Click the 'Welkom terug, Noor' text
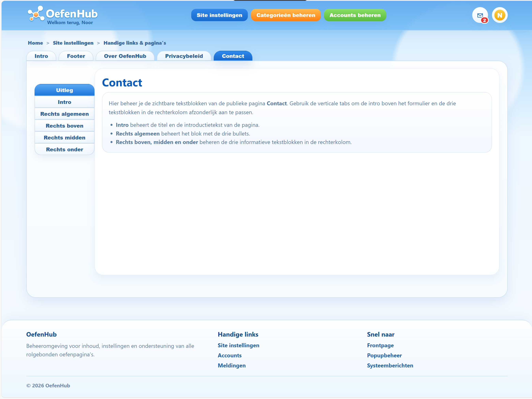This screenshot has height=399, width=532. pyautogui.click(x=70, y=22)
